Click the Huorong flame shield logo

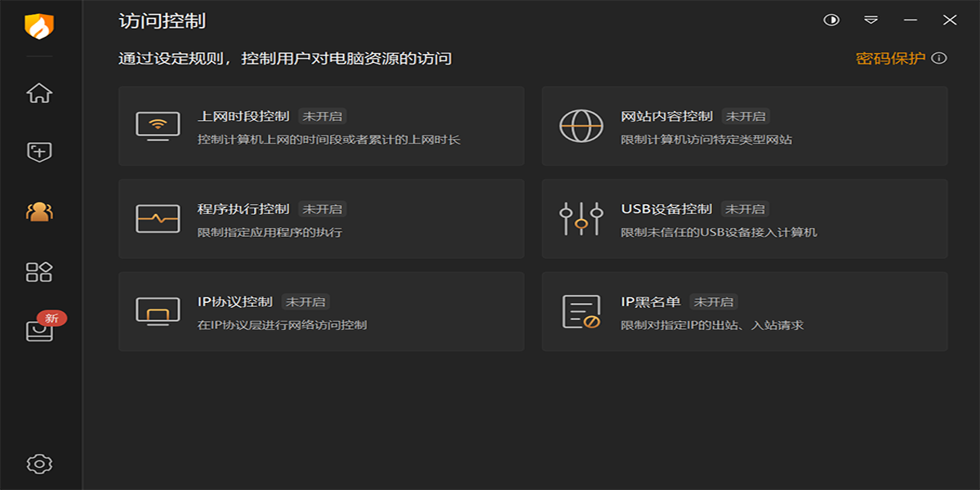(x=39, y=27)
